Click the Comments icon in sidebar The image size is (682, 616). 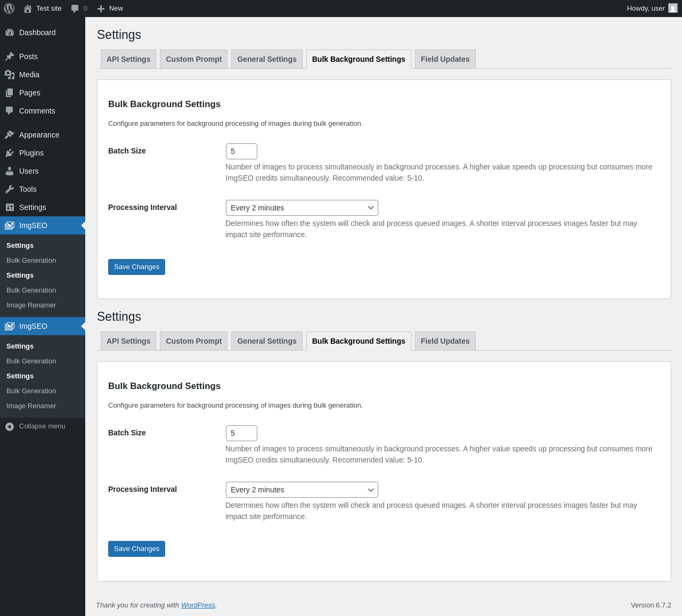tap(10, 111)
